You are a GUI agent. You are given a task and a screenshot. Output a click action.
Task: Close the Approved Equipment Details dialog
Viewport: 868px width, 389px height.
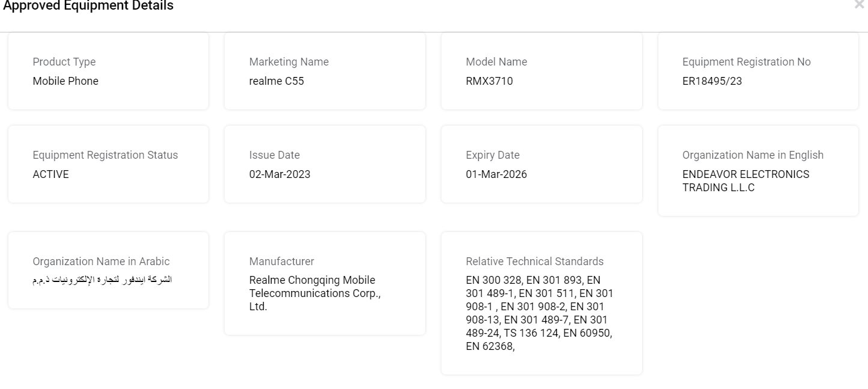858,5
